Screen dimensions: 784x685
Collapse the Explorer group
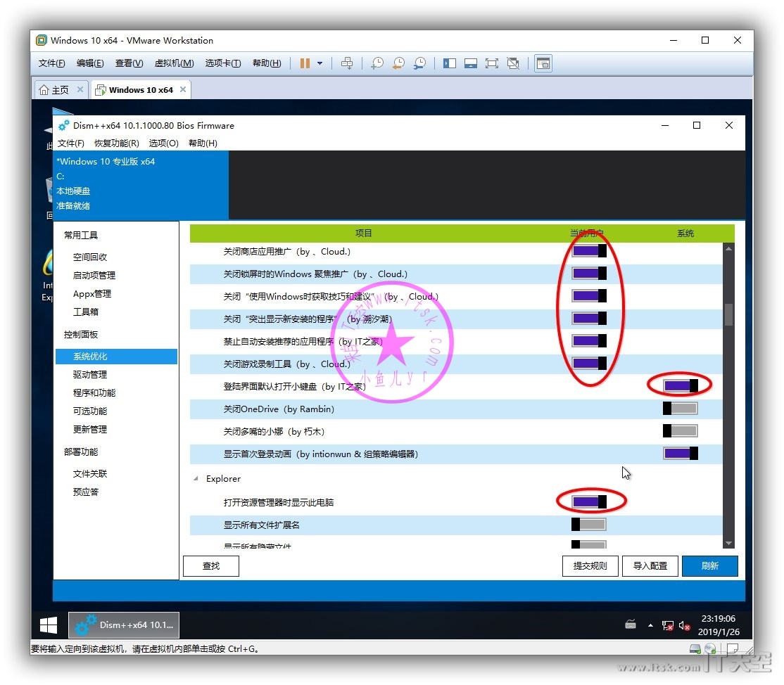click(x=196, y=479)
